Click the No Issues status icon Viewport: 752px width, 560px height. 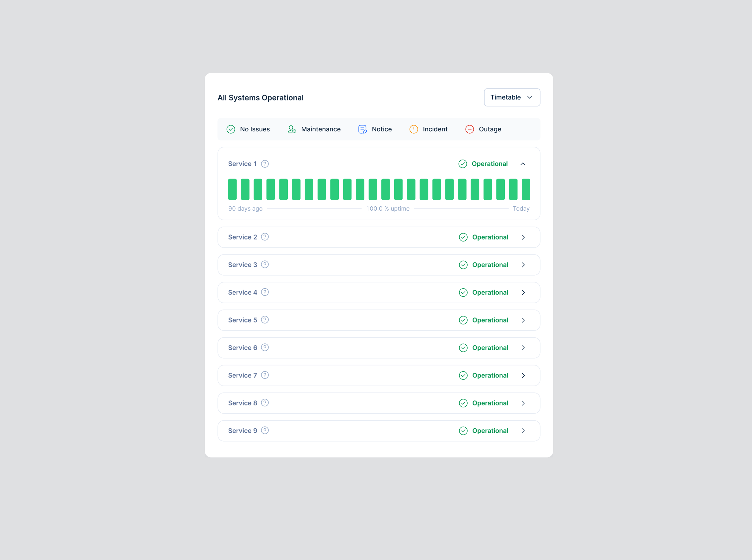tap(231, 129)
